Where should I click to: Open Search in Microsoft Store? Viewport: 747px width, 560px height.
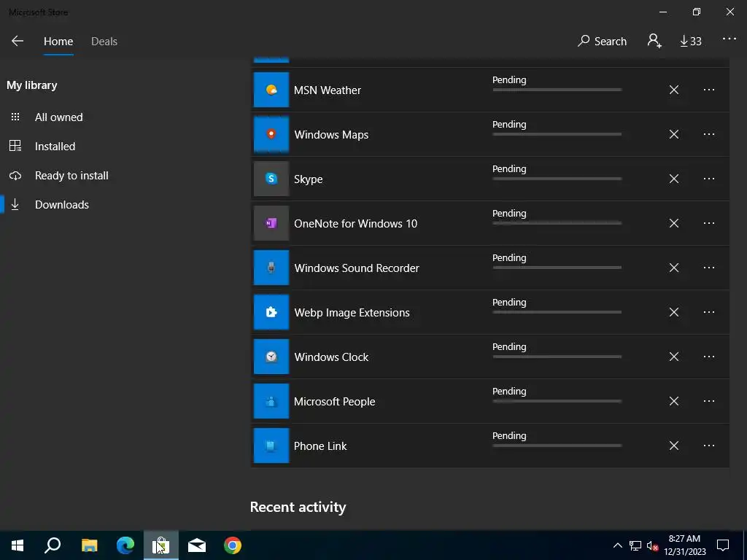[x=602, y=42]
